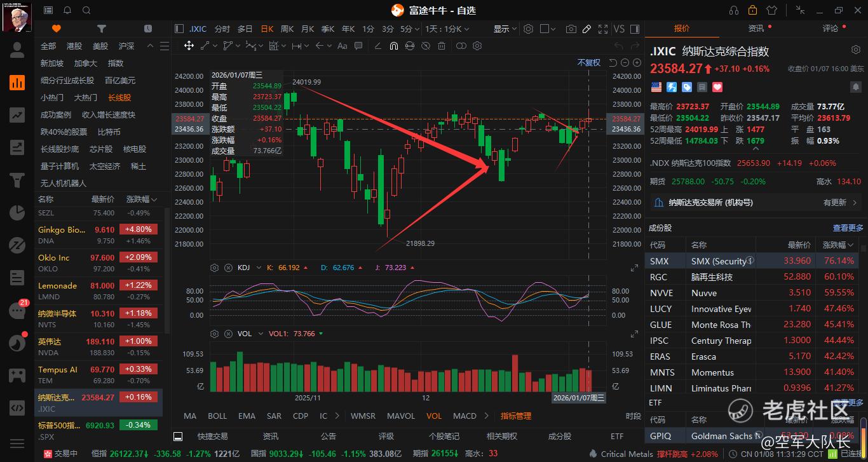The image size is (868, 462).
Task: Open VOL indicator settings gear
Action: tap(215, 334)
